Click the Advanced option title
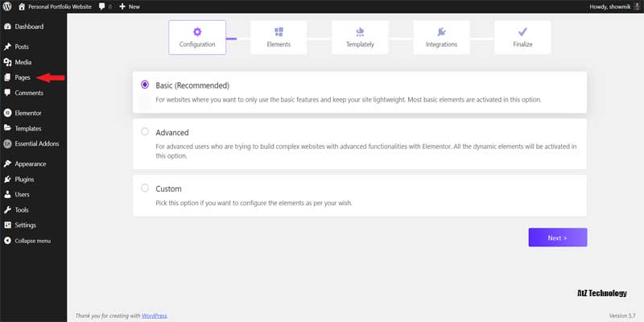This screenshot has height=322, width=644. coord(172,133)
